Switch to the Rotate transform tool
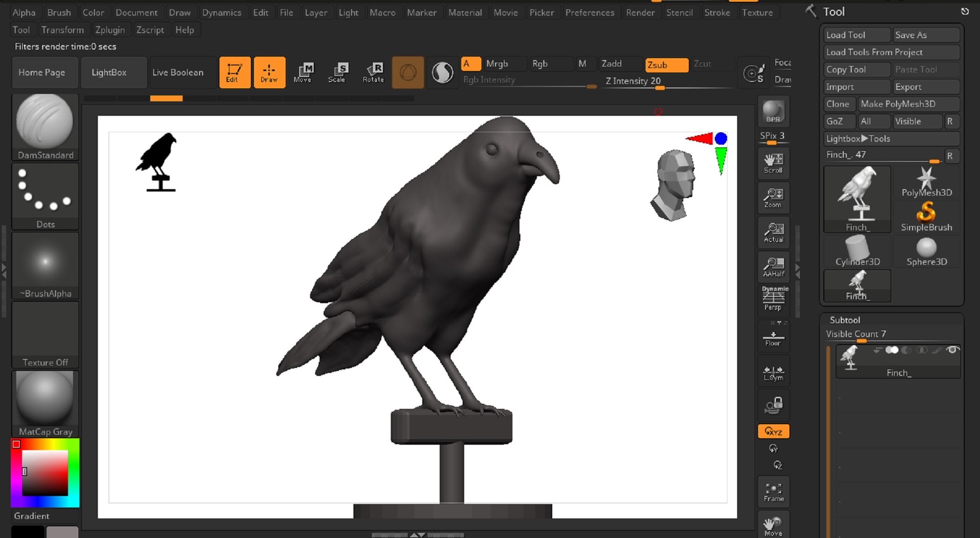Screen dimensions: 980x538 [373, 72]
